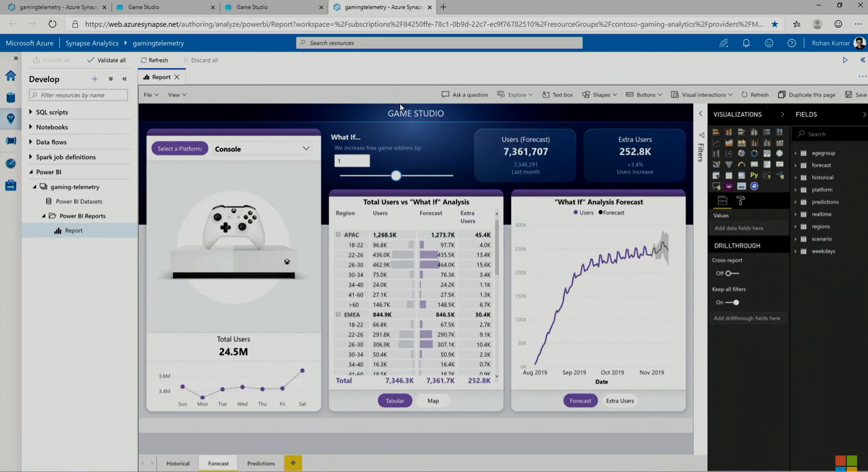The width and height of the screenshot is (868, 472).
Task: Open the Select a Platform dropdown
Action: [x=262, y=149]
